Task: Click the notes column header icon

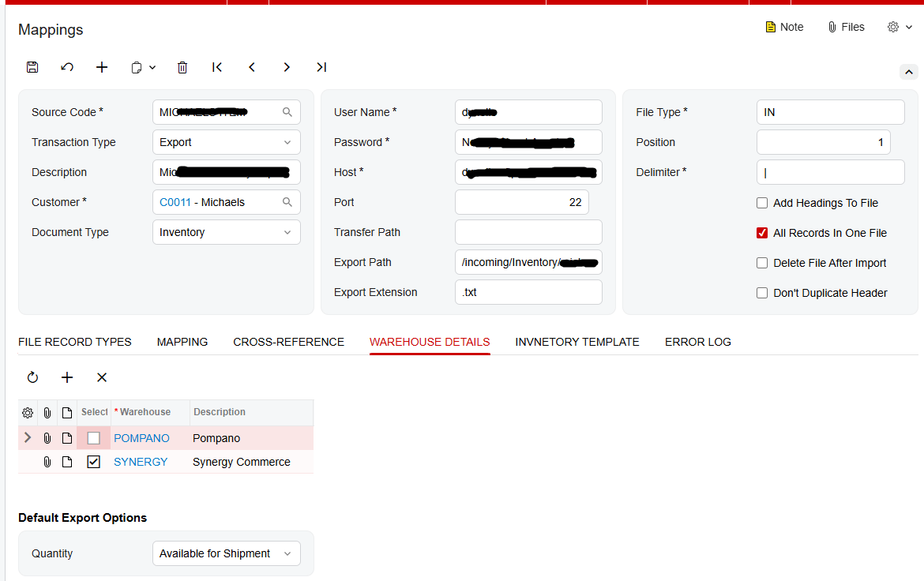Action: pyautogui.click(x=66, y=413)
